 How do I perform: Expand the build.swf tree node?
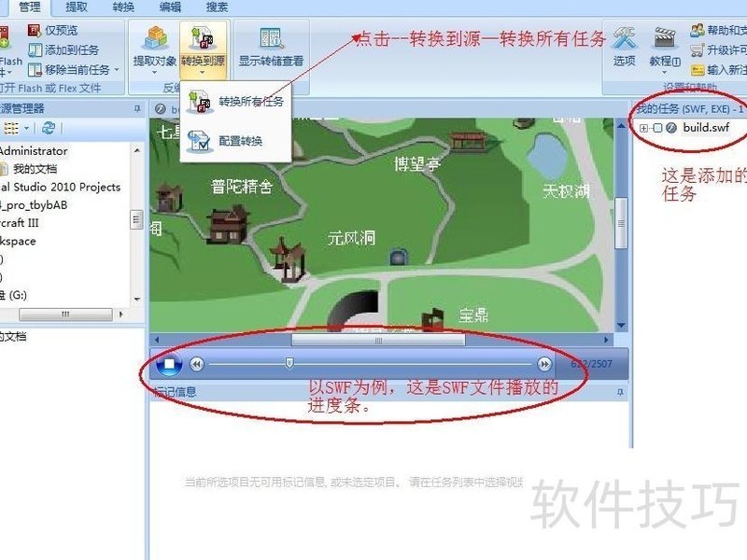point(644,127)
